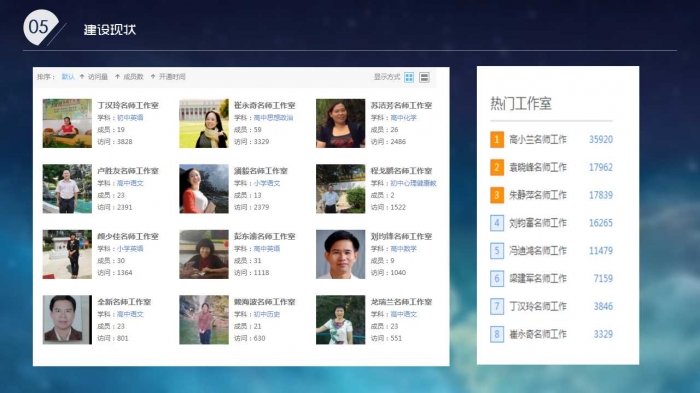
Task: Open the 戴海波名师工作室 title link
Action: point(264,302)
